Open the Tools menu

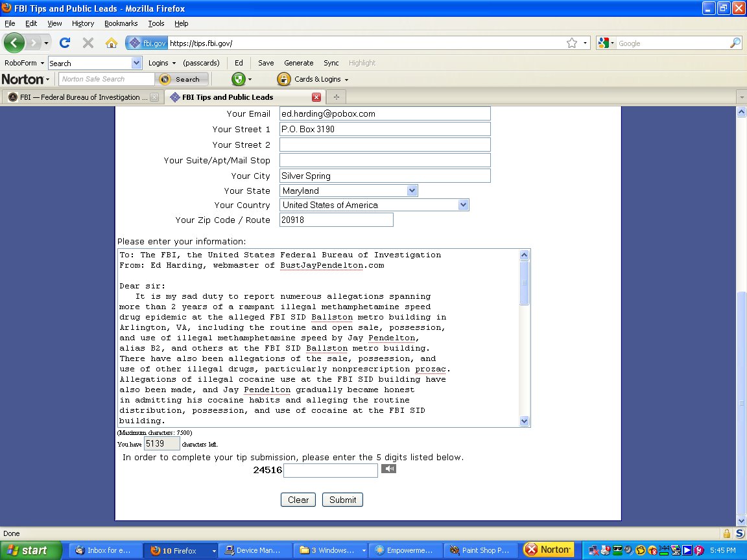[x=156, y=23]
